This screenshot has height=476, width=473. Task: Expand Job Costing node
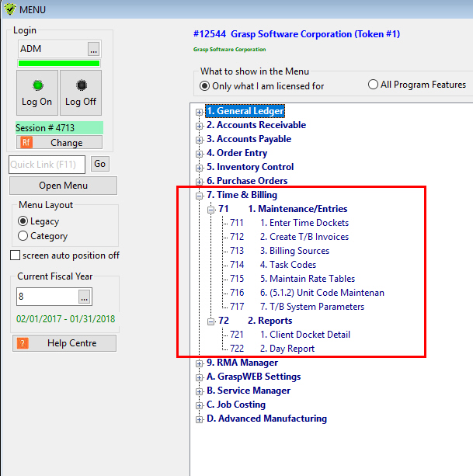[x=199, y=405]
